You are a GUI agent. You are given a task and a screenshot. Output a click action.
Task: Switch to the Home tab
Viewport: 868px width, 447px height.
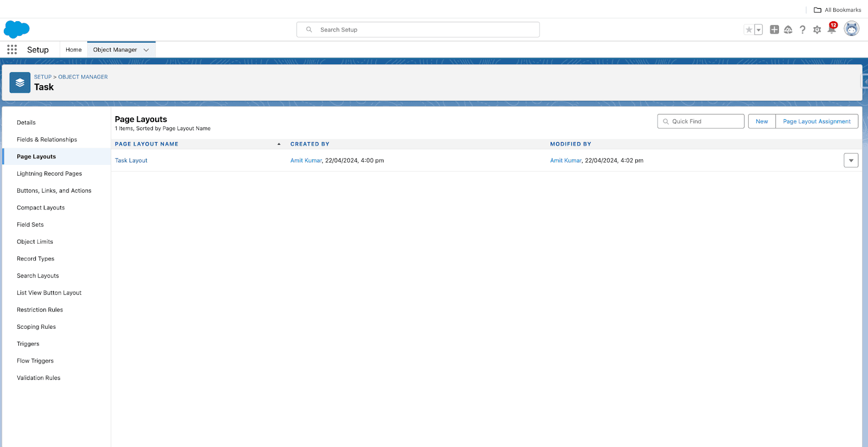tap(74, 50)
